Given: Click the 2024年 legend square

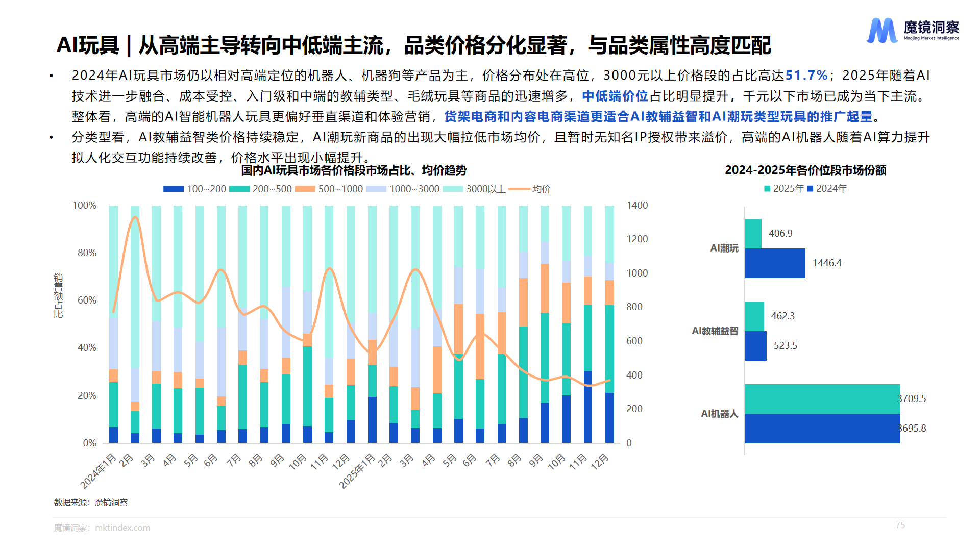Looking at the screenshot, I should (810, 189).
